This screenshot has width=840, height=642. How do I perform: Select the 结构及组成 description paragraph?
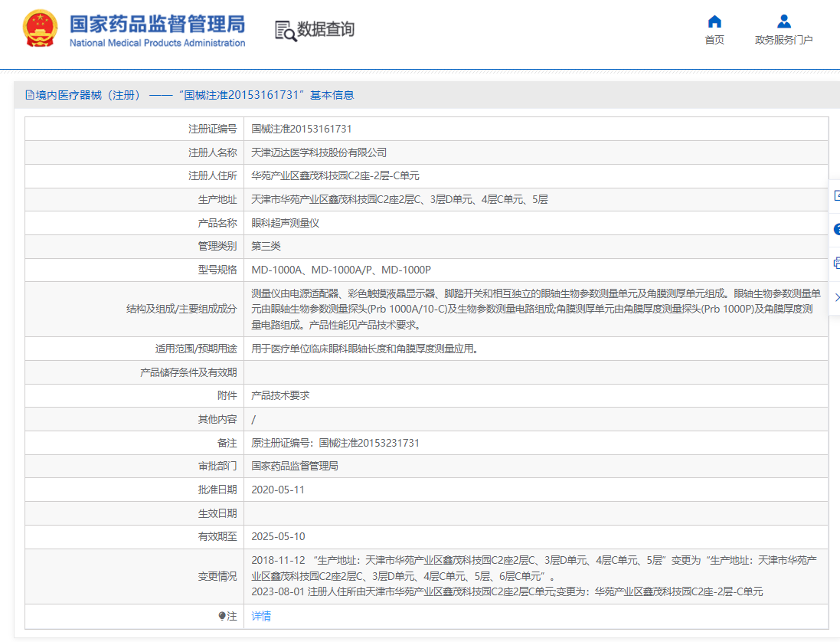[x=536, y=310]
